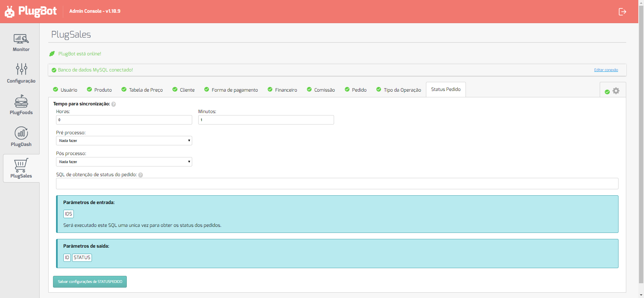This screenshot has height=298, width=644.
Task: Open the gear settings icon at tab bar
Action: coord(616,91)
